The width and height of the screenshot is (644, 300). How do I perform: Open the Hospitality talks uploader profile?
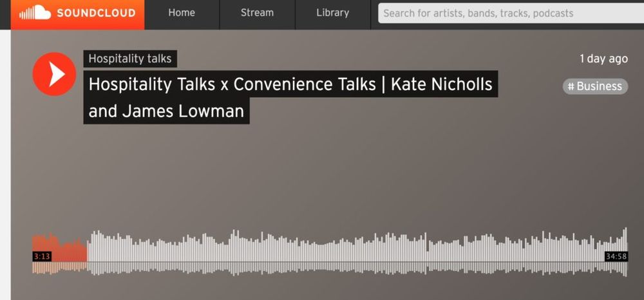tap(130, 59)
